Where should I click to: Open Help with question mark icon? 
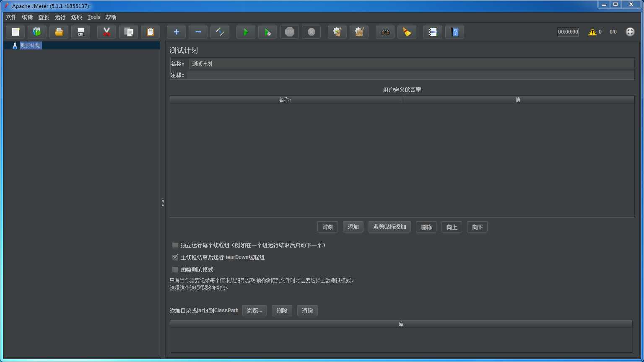point(455,32)
